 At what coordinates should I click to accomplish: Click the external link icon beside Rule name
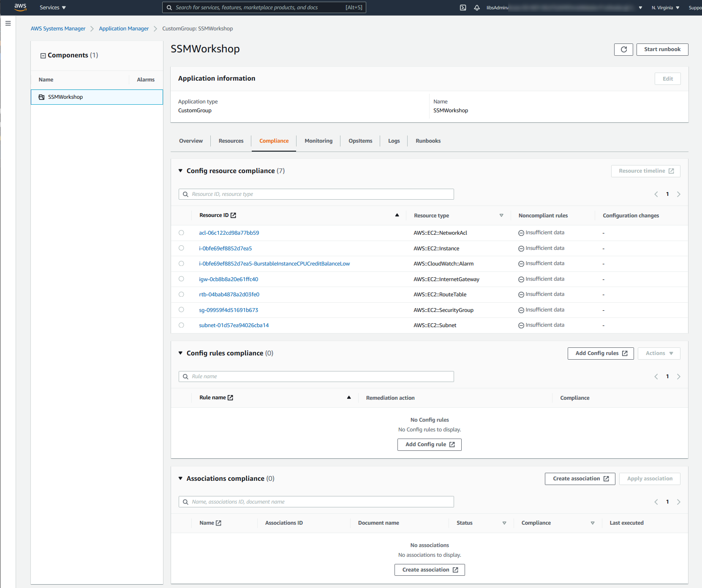click(x=230, y=398)
